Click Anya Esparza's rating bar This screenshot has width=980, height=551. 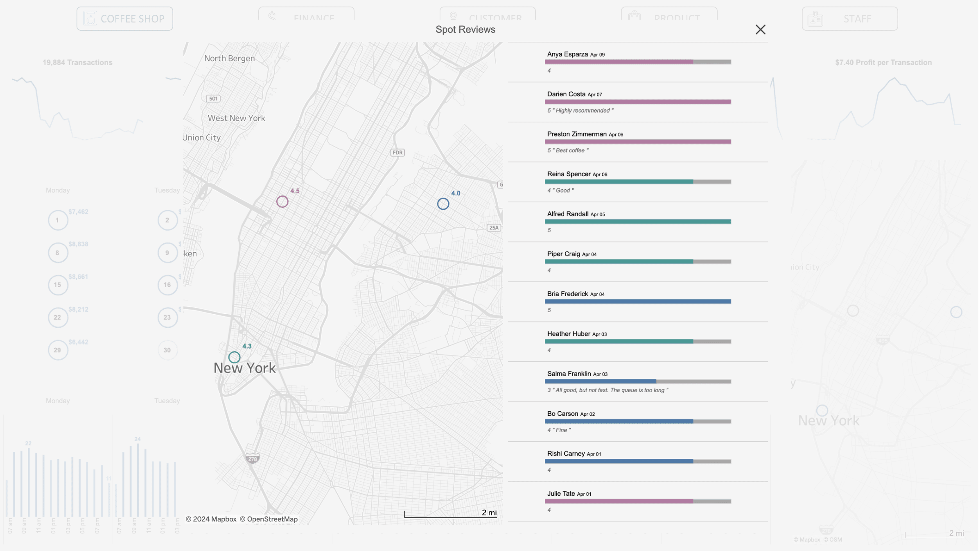point(637,62)
